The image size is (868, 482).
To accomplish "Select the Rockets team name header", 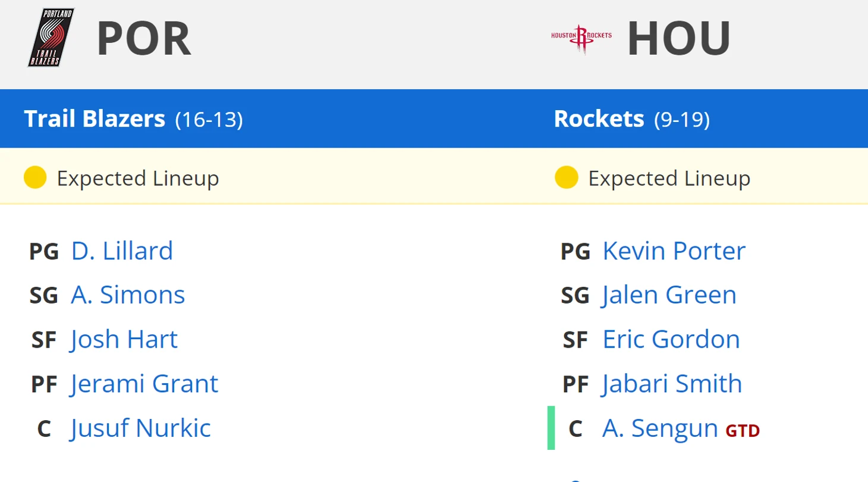I will point(599,119).
